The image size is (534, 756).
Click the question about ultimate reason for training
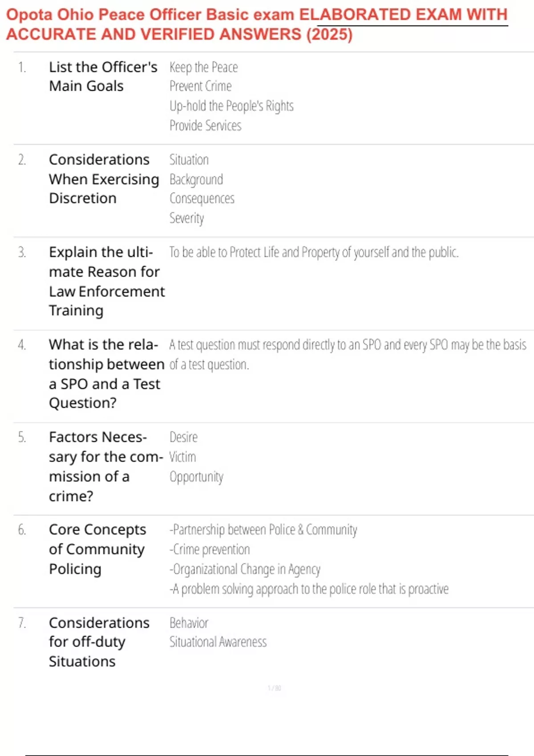point(107,281)
